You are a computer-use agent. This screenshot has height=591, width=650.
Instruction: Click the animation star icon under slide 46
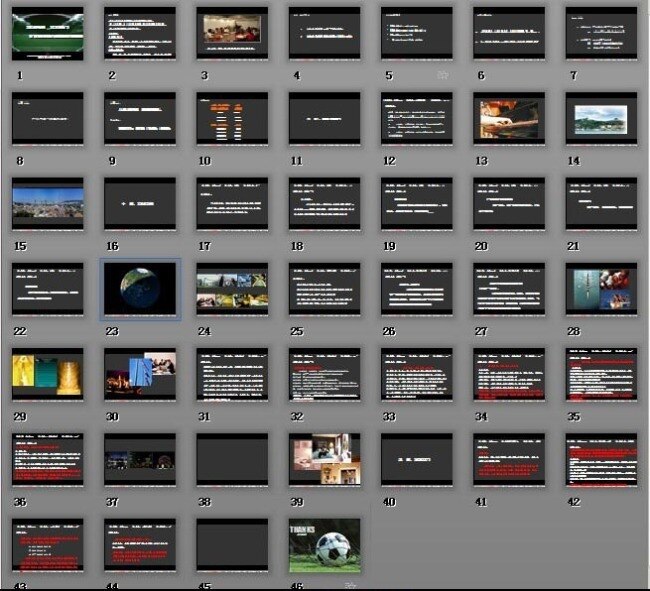click(350, 585)
